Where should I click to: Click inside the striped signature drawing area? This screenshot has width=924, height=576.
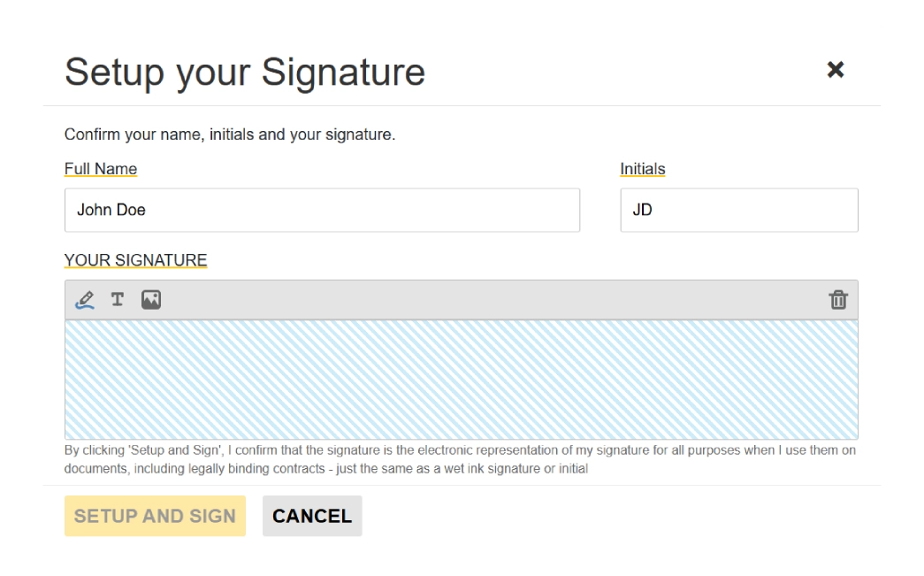click(x=461, y=380)
